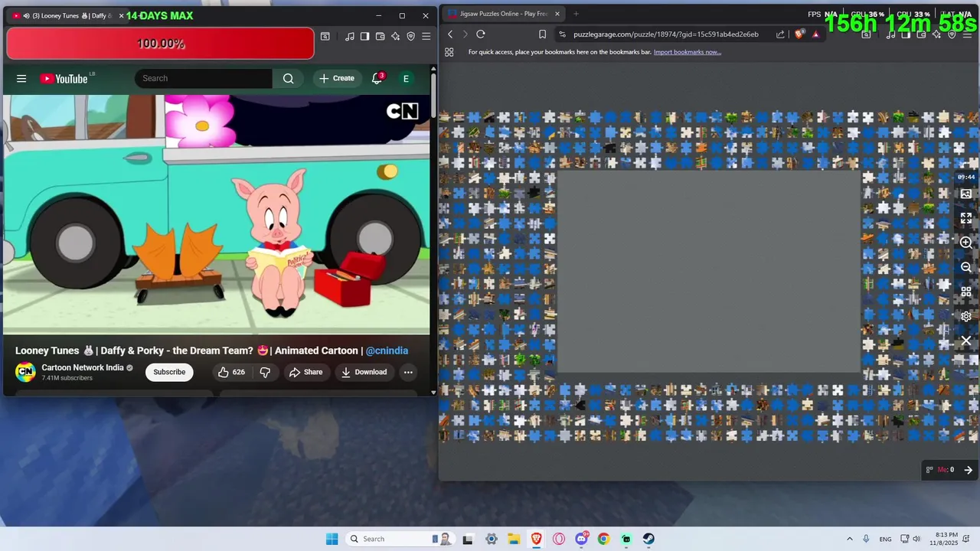The height and width of the screenshot is (551, 980).
Task: Click the red 100.00% progress bar
Action: [160, 44]
